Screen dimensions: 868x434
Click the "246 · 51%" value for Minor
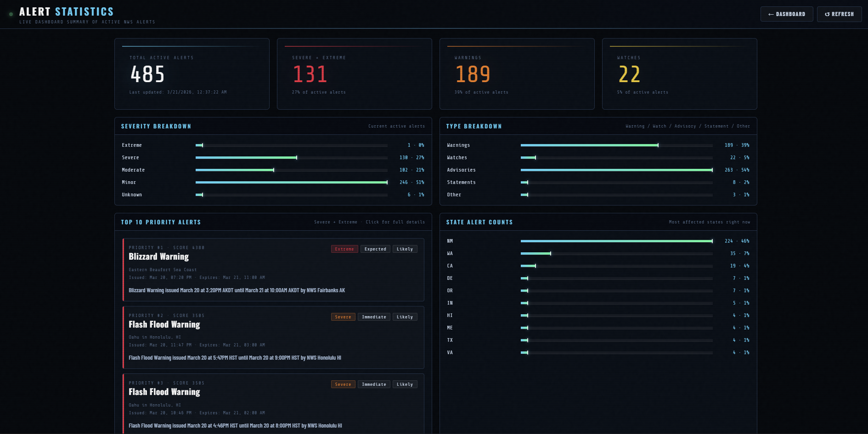pyautogui.click(x=412, y=183)
